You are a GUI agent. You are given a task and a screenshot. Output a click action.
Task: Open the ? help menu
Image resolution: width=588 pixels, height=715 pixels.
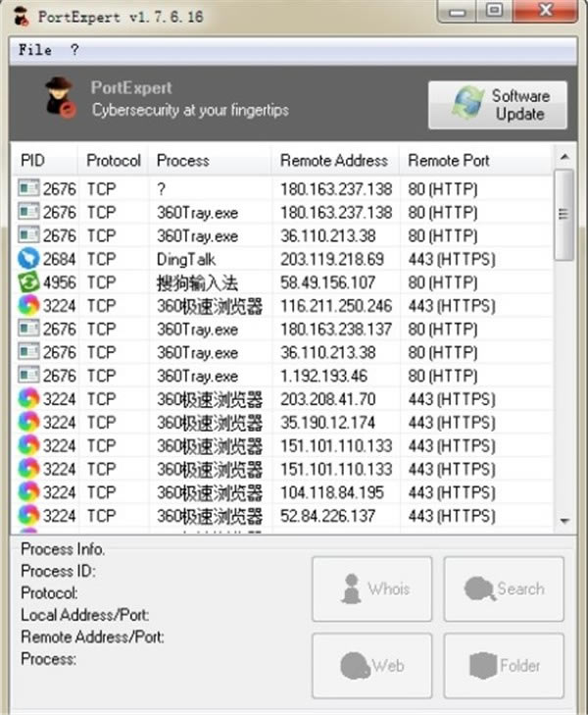[x=74, y=50]
